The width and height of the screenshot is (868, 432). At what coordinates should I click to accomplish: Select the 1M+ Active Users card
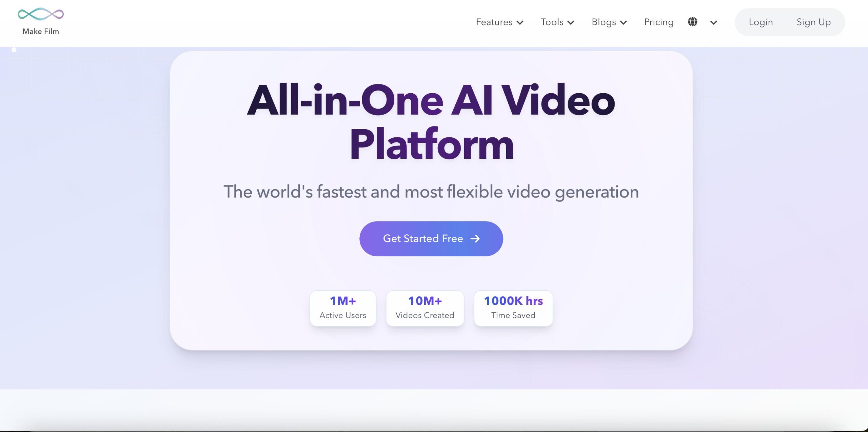click(343, 308)
